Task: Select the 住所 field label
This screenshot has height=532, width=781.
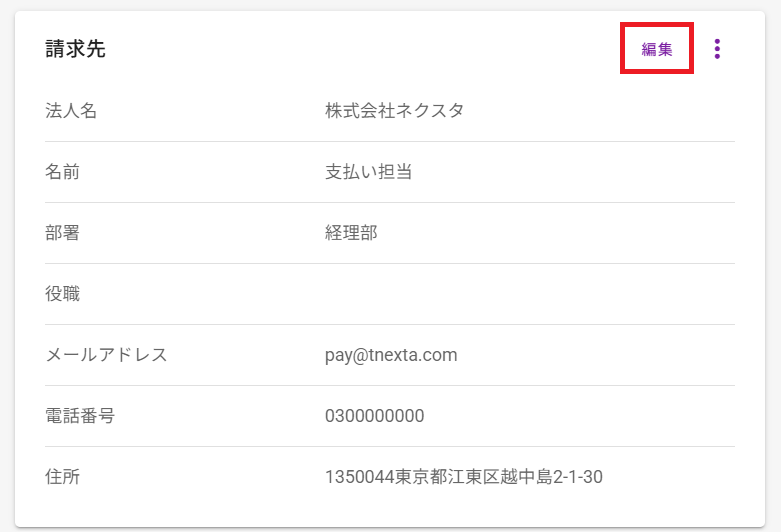Action: click(63, 477)
